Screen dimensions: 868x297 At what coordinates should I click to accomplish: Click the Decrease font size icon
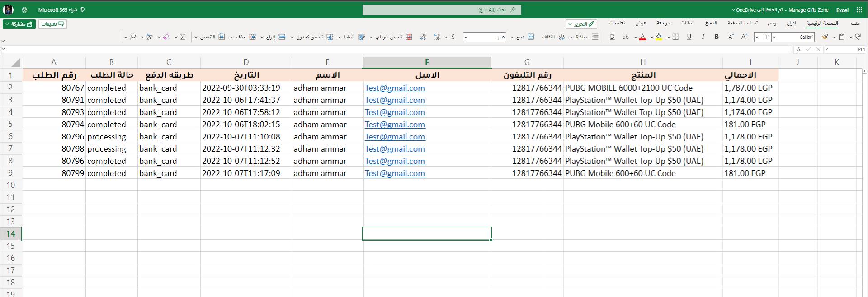(x=731, y=37)
